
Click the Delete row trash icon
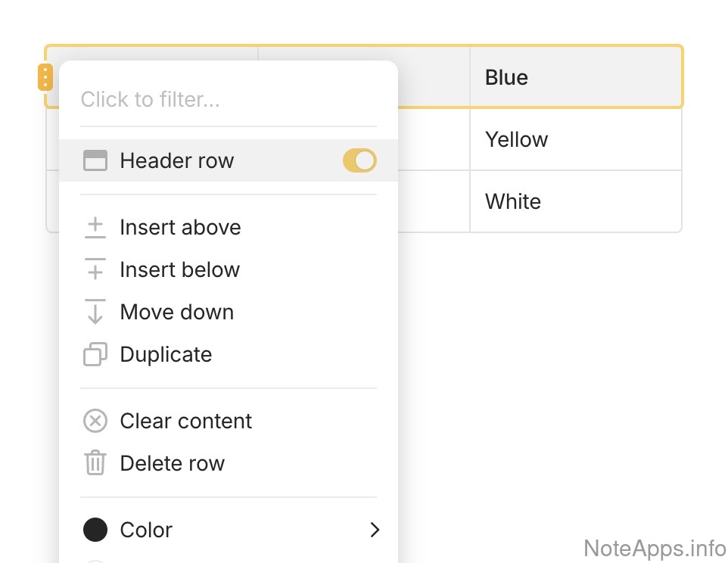[95, 463]
